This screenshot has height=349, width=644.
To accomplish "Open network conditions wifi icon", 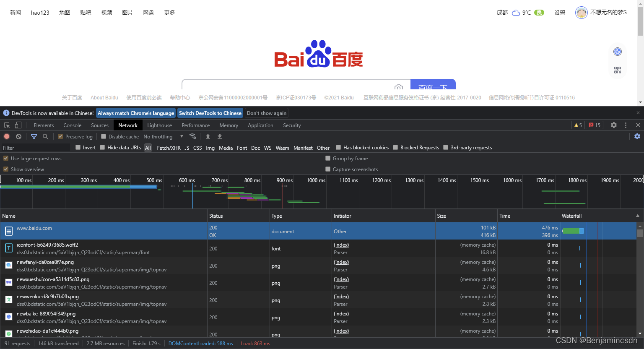I will 193,136.
